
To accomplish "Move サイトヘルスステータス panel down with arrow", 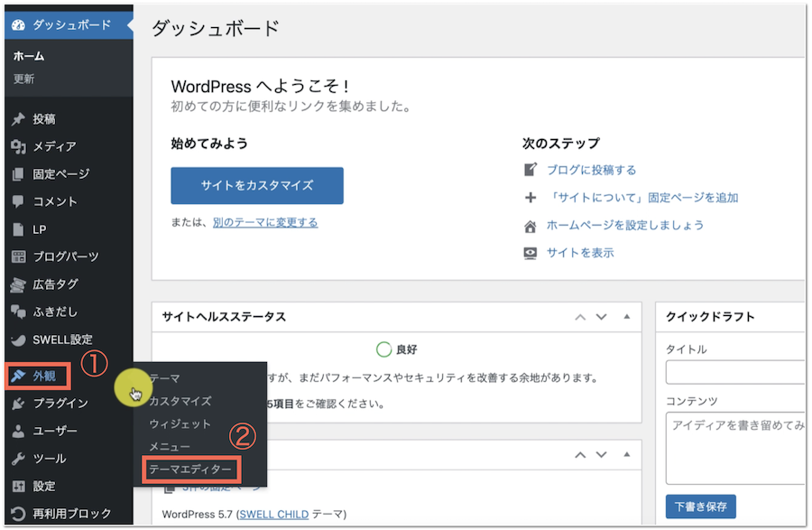I will tap(602, 317).
